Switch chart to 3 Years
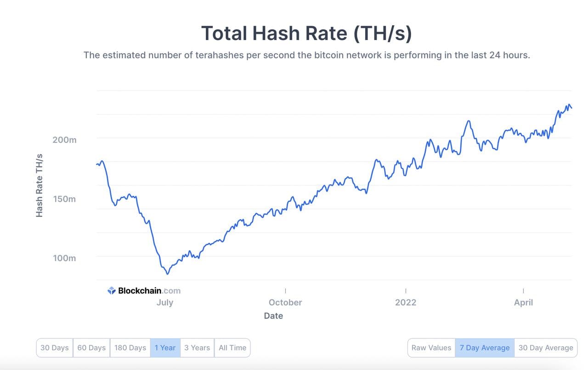 pyautogui.click(x=197, y=347)
